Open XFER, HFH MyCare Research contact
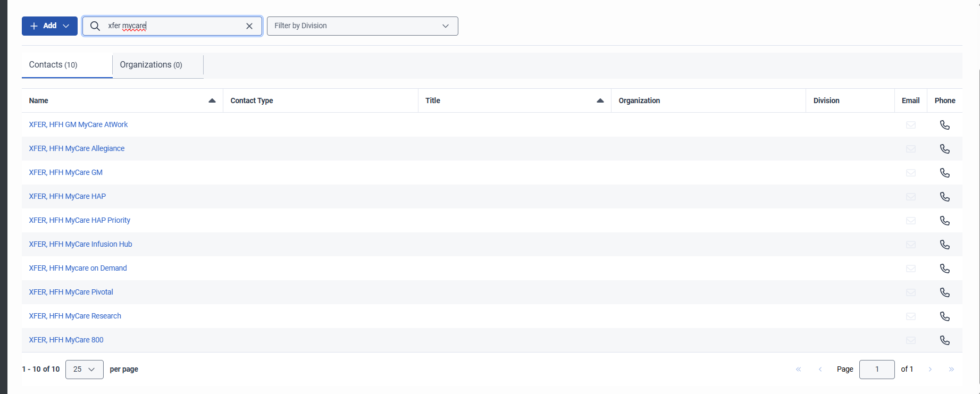This screenshot has height=394, width=980. tap(75, 316)
